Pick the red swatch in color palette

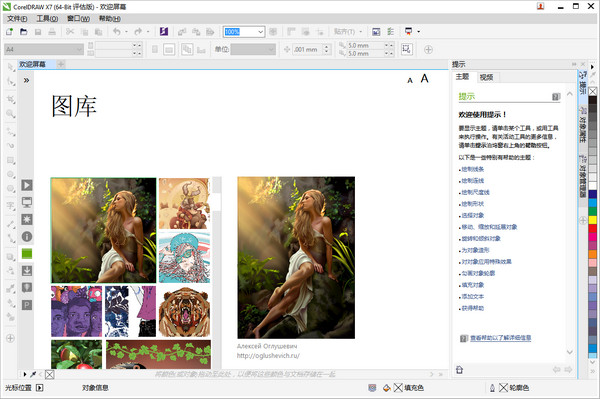point(592,228)
